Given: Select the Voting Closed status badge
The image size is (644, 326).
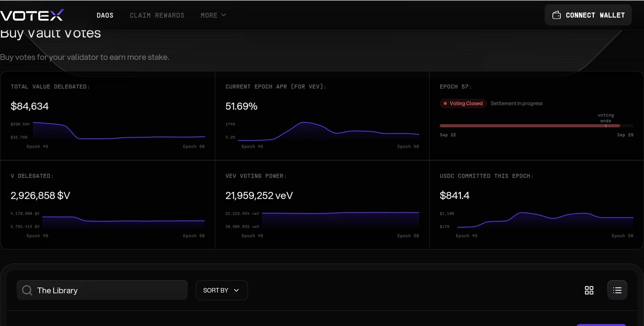Looking at the screenshot, I should (463, 103).
